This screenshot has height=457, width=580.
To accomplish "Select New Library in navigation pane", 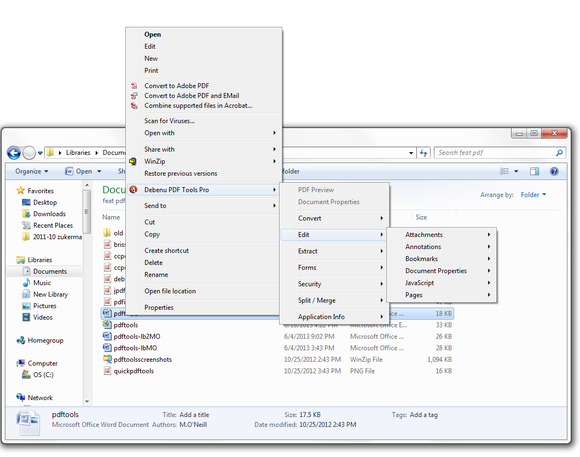I will [x=51, y=294].
